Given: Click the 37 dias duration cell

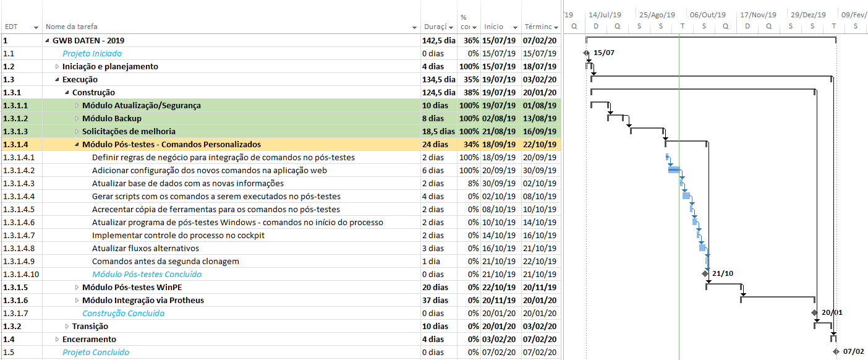Looking at the screenshot, I should tap(439, 301).
